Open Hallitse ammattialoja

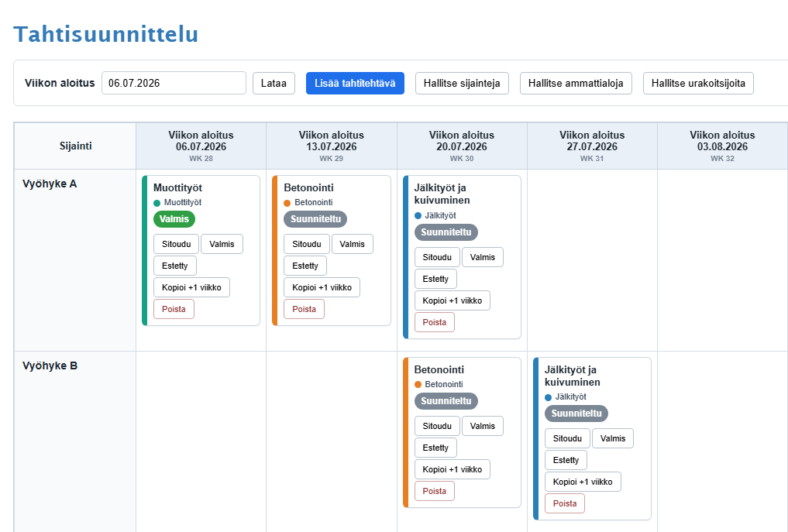576,83
